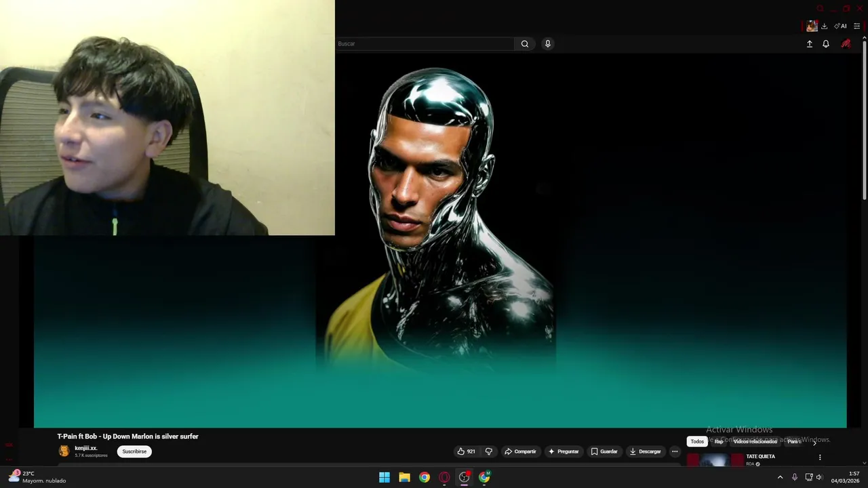The image size is (868, 488).
Task: Select the Todos filter chip
Action: [x=697, y=441]
